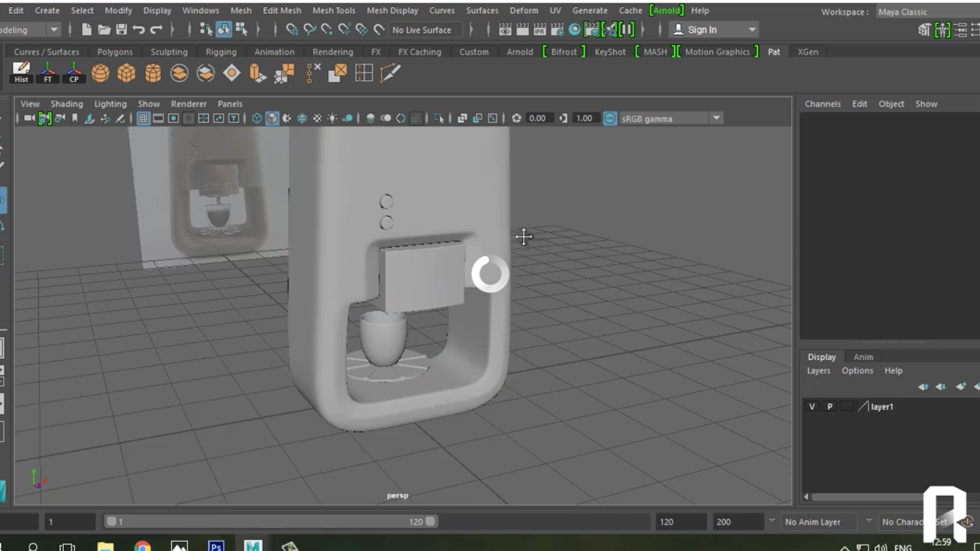Switch to the Anim layer tab
This screenshot has width=980, height=551.
coord(863,357)
